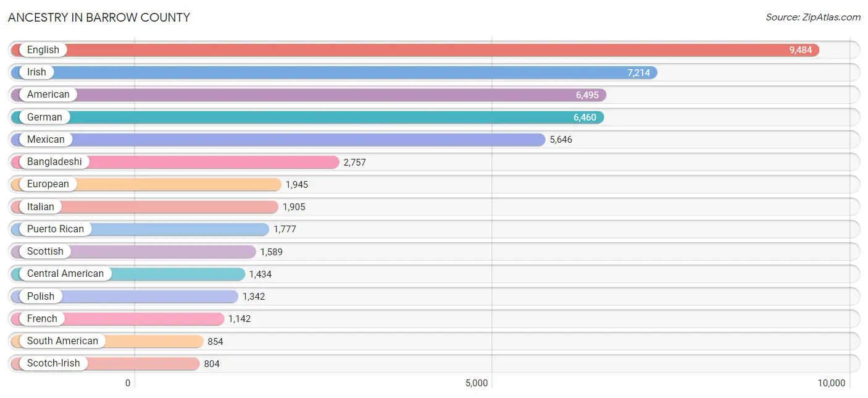
Task: Select the Scottish bar label
Action: (x=45, y=252)
